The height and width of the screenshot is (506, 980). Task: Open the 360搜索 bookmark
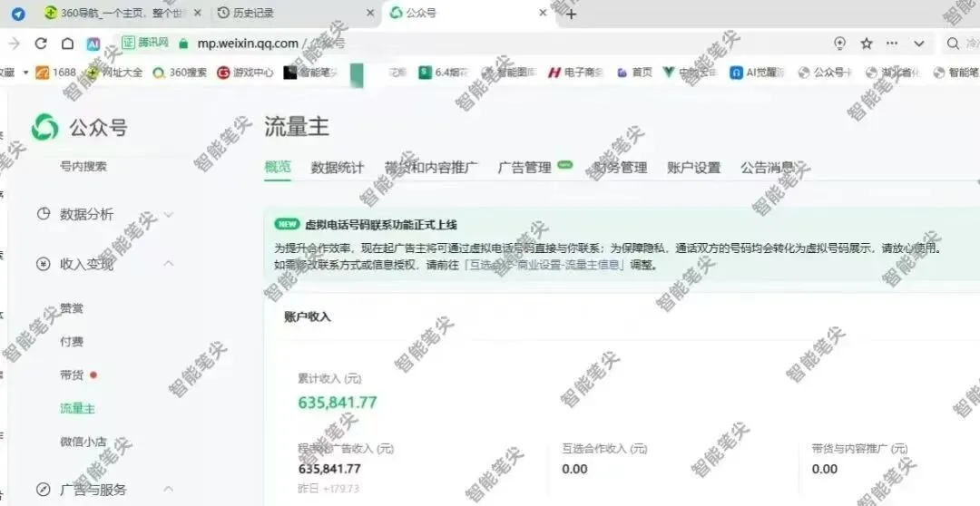[180, 73]
